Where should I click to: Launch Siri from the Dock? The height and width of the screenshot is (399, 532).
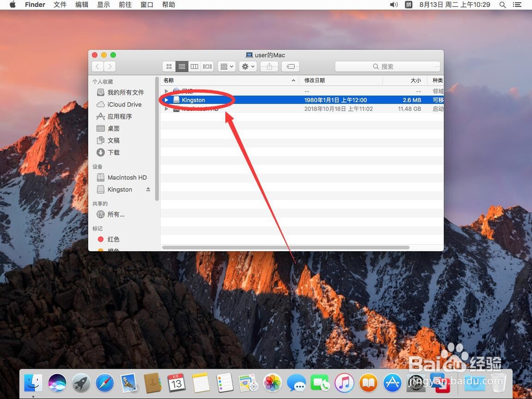57,383
